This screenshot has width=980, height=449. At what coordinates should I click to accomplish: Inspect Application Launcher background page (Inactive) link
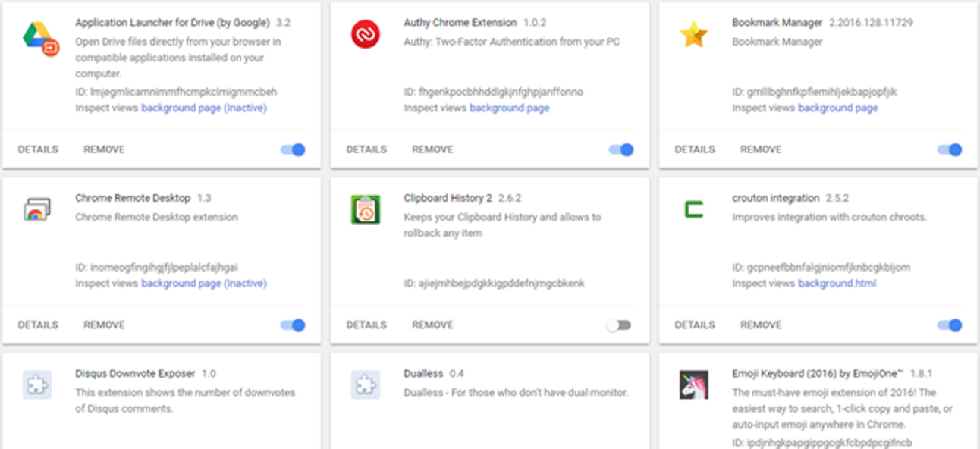[x=204, y=108]
